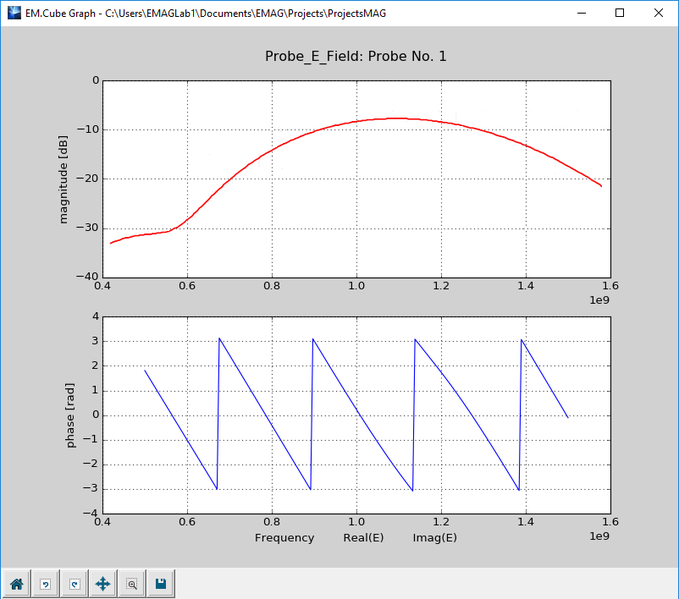Click the red magnitude curve near its peak
The height and width of the screenshot is (599, 679).
[398, 118]
